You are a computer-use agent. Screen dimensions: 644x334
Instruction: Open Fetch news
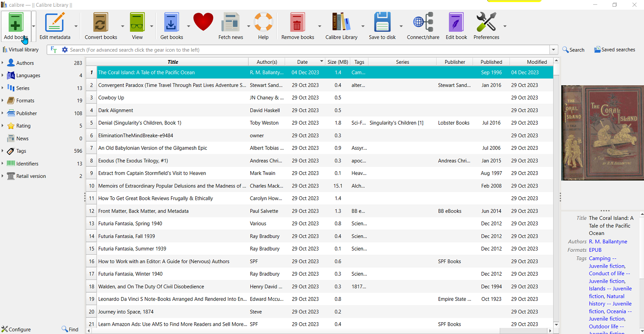pos(230,22)
